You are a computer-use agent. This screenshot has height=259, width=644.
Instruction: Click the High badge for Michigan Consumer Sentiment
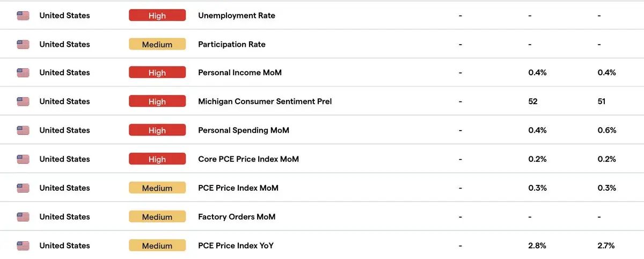coord(157,102)
